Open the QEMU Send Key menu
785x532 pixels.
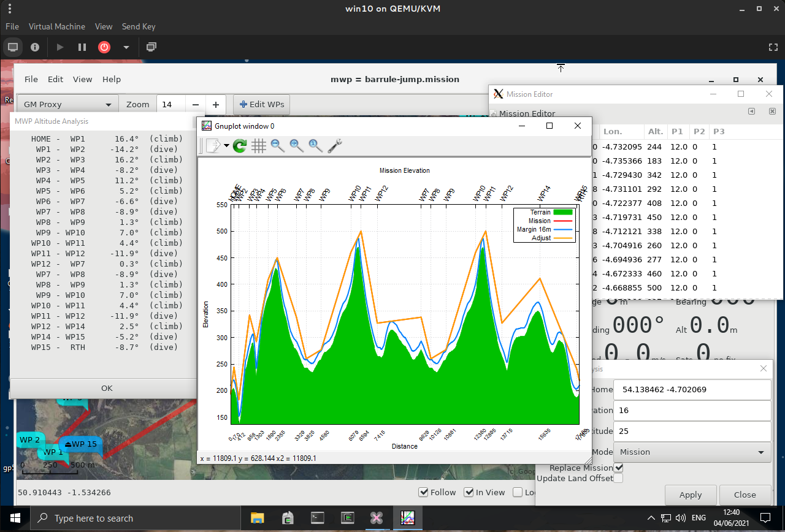pos(139,26)
